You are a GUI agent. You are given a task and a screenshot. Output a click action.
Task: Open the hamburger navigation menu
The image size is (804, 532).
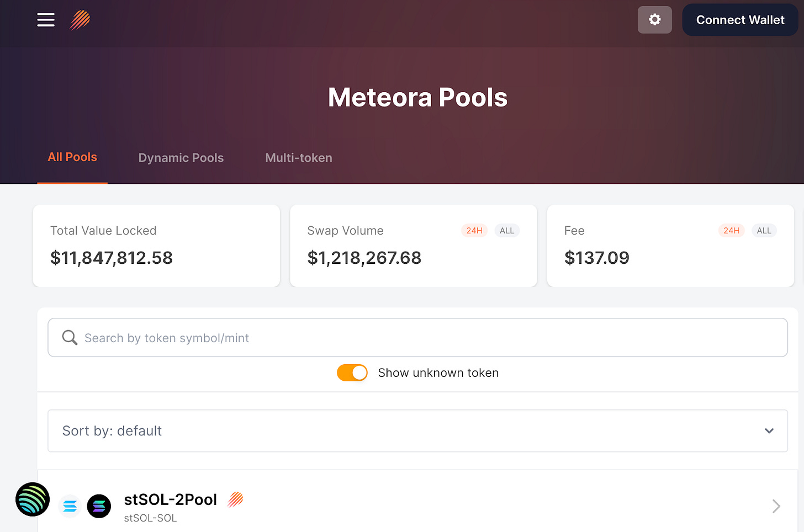46,20
